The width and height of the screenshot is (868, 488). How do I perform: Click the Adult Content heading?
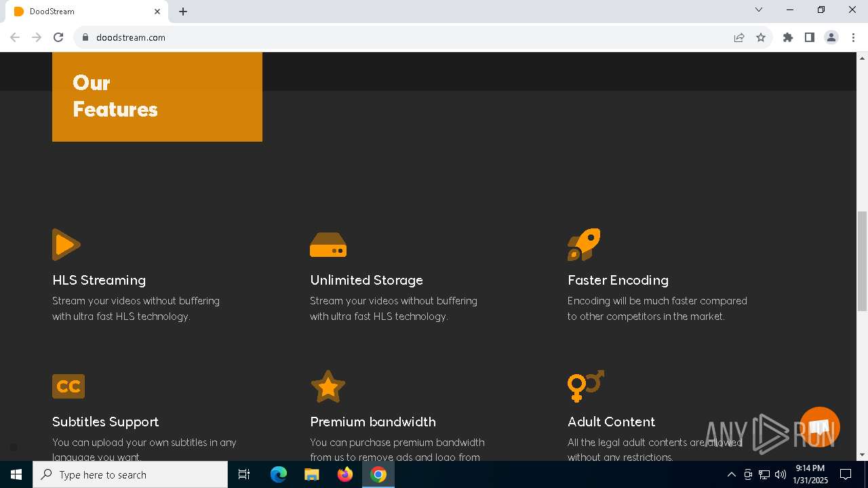(611, 422)
